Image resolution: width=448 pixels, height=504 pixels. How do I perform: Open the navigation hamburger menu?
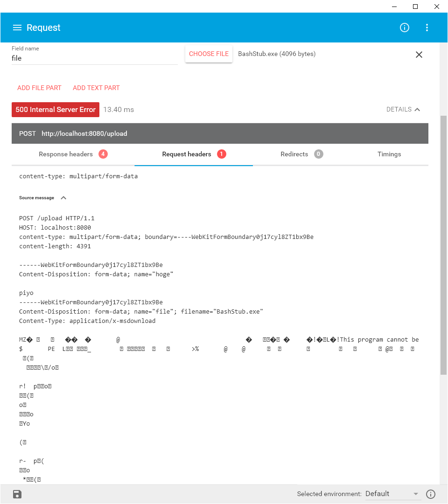click(17, 28)
